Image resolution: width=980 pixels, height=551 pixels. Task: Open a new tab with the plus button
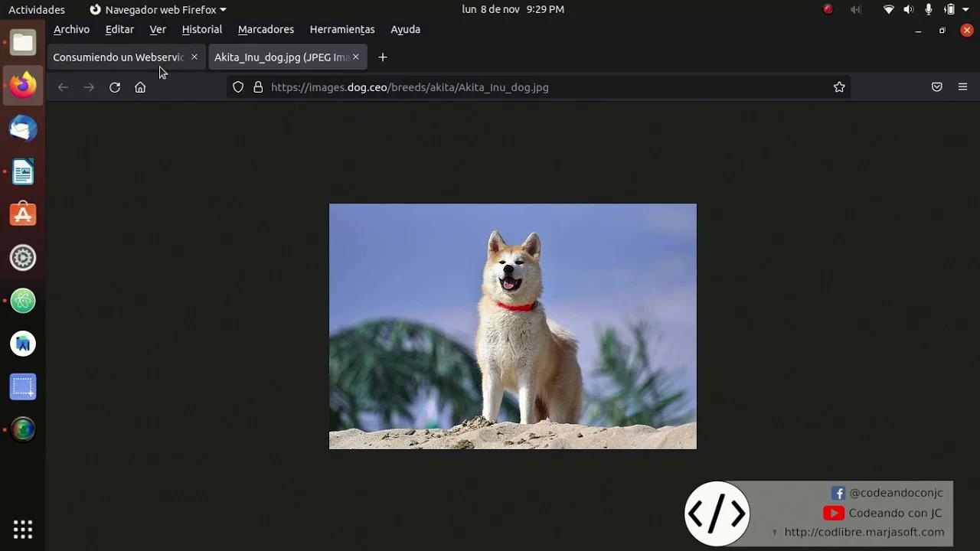click(382, 57)
